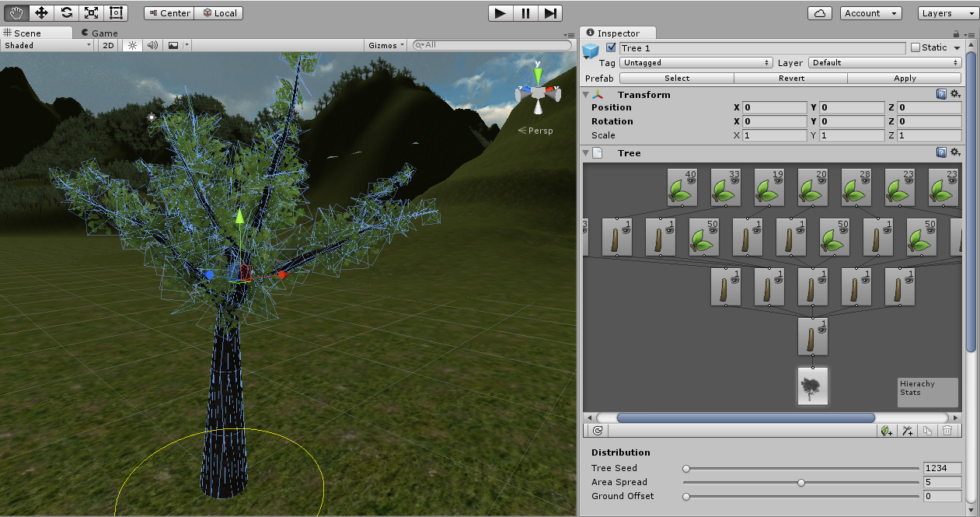Select the Move tool
The width and height of the screenshot is (980, 517).
(x=42, y=12)
